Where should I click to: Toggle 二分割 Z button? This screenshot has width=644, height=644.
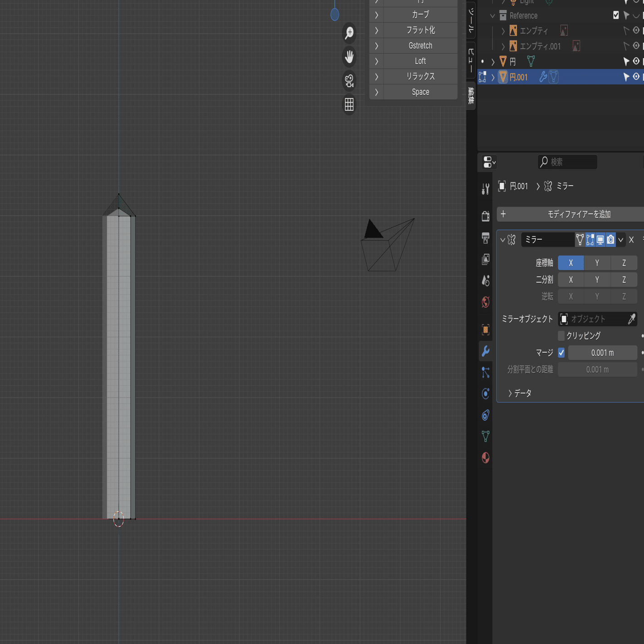pyautogui.click(x=624, y=280)
